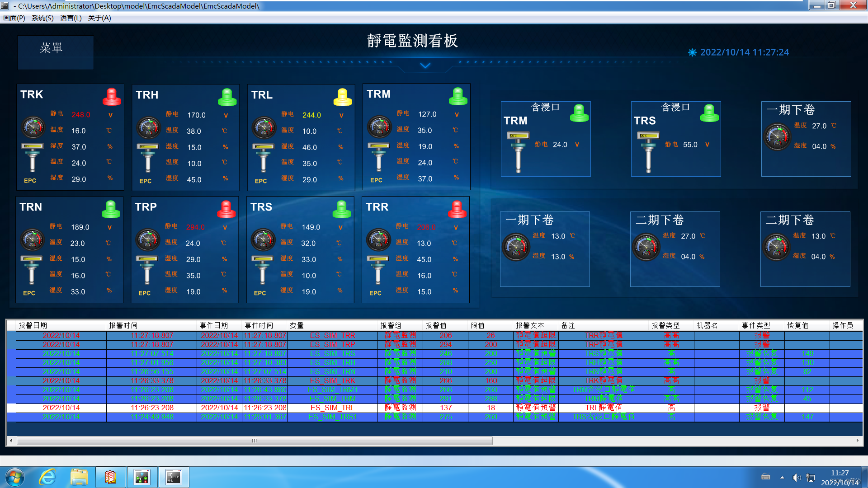Click the green light on 含浸口 TRS panel
Image resolution: width=868 pixels, height=488 pixels.
pos(709,113)
